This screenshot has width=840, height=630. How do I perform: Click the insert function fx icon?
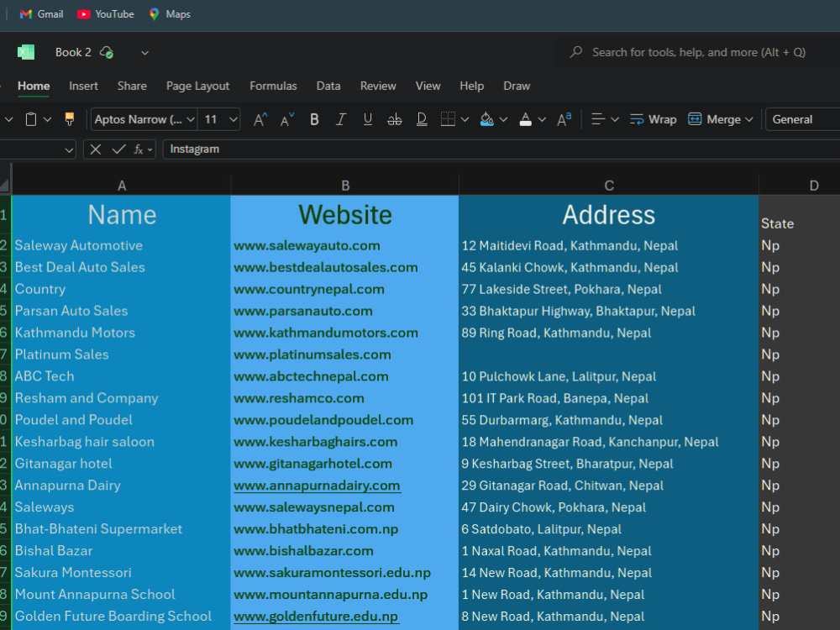[139, 150]
